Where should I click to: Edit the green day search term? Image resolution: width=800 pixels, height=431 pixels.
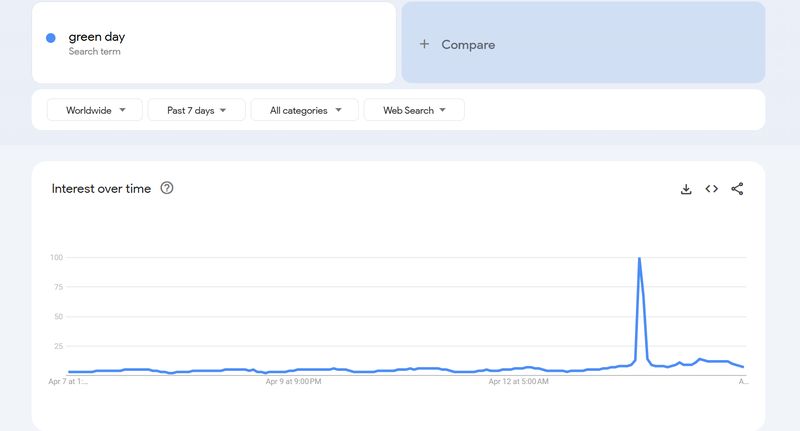(x=214, y=43)
